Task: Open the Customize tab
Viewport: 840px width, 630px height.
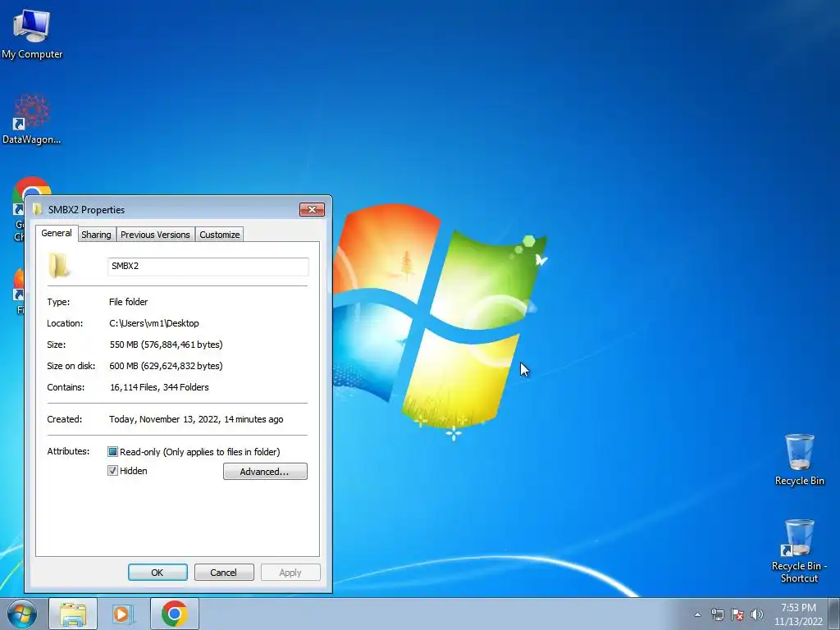Action: [220, 235]
